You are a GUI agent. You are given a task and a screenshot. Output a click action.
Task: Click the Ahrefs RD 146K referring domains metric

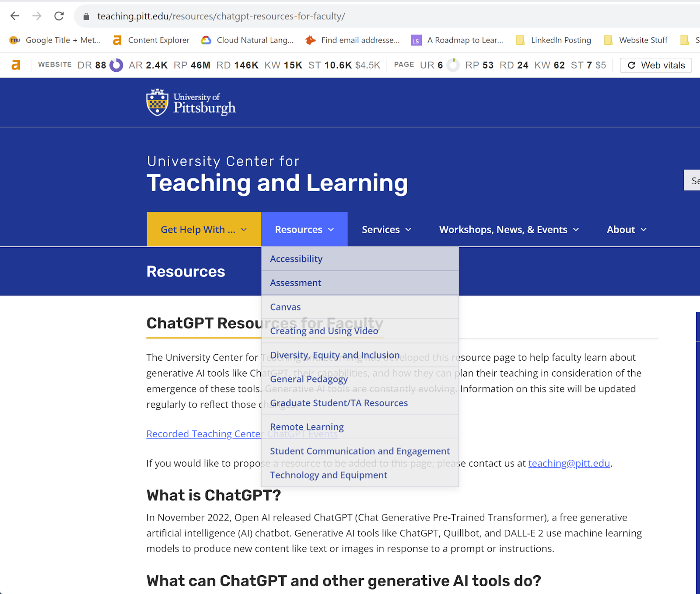238,65
